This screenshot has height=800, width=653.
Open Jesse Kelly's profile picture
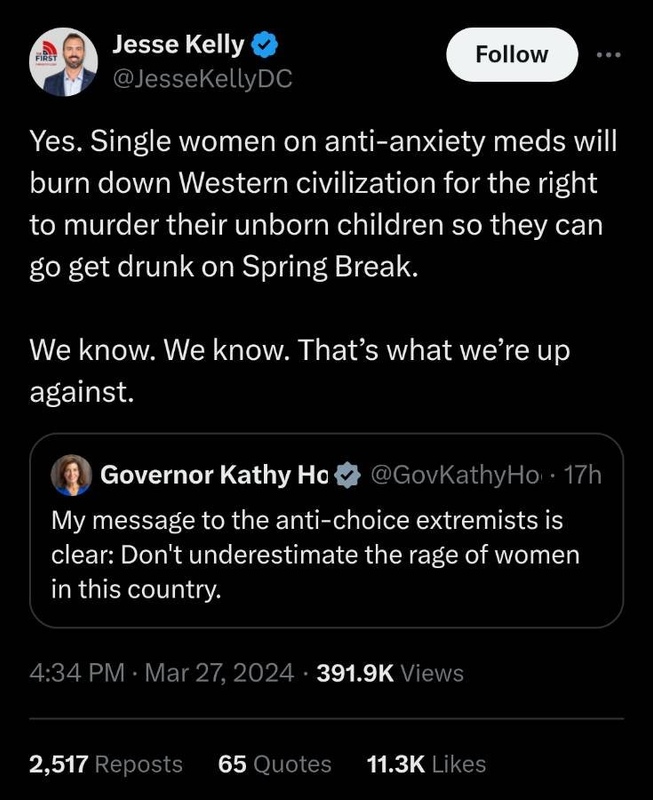(x=63, y=62)
